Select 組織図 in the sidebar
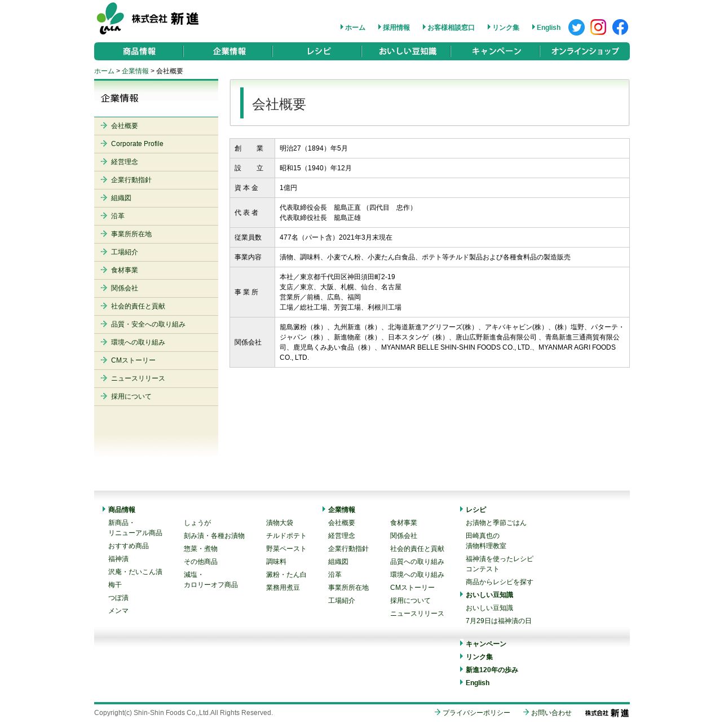 (156, 198)
